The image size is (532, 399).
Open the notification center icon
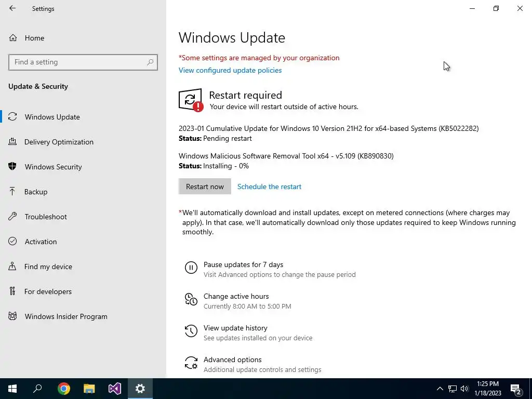(516, 389)
